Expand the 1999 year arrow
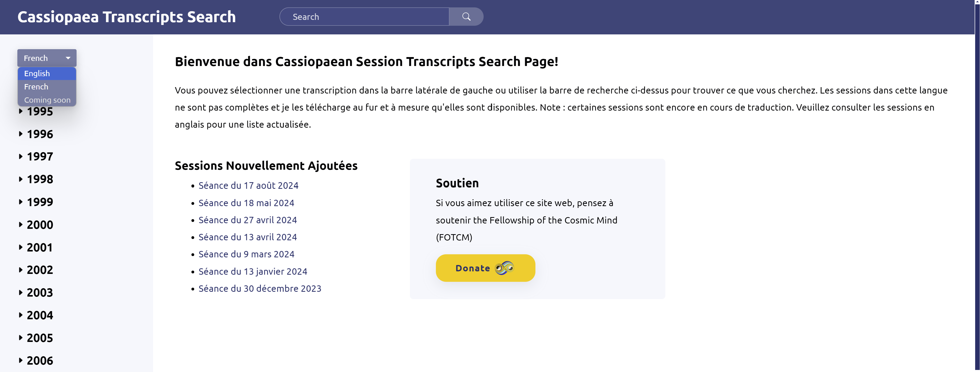The image size is (980, 372). pos(21,202)
